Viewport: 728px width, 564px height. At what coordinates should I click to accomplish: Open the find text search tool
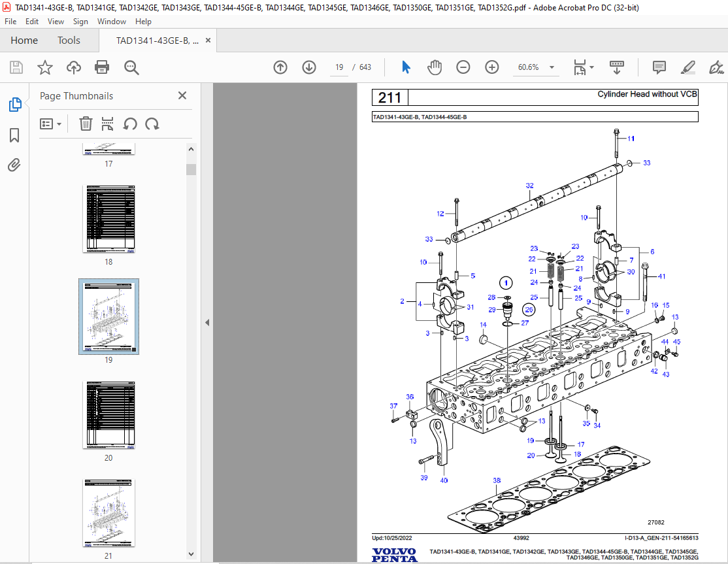point(131,67)
